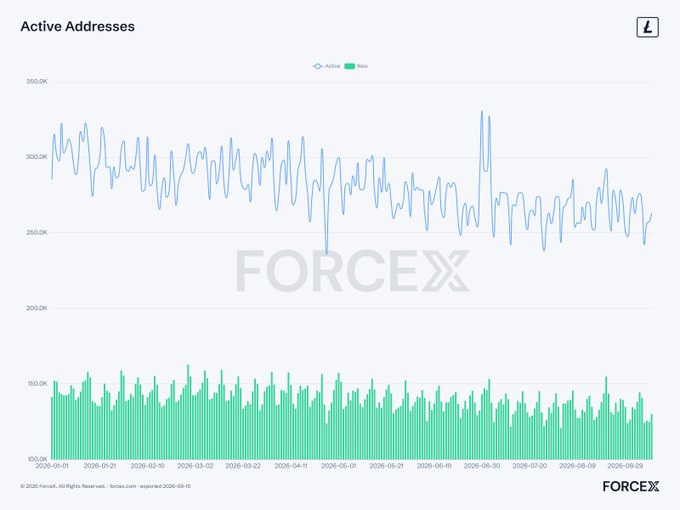Click the 2026-08-09 x-axis date label

[577, 466]
